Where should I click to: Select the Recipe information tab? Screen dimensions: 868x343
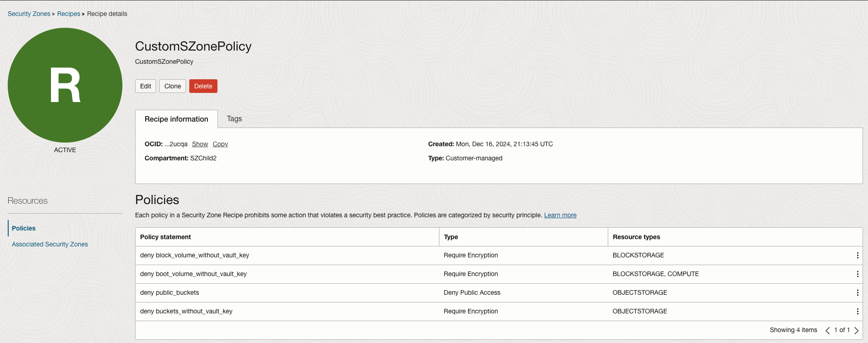[x=177, y=119]
